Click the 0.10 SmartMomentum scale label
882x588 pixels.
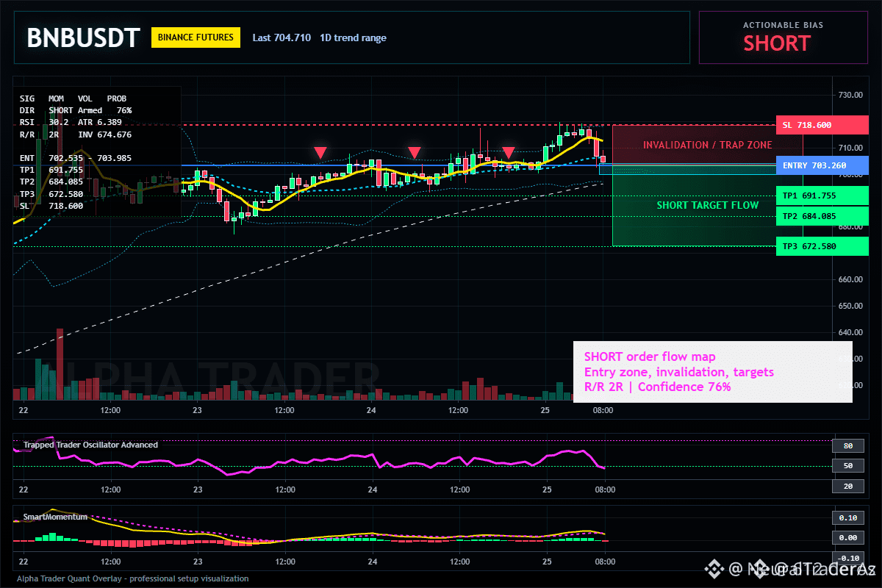[x=847, y=517]
